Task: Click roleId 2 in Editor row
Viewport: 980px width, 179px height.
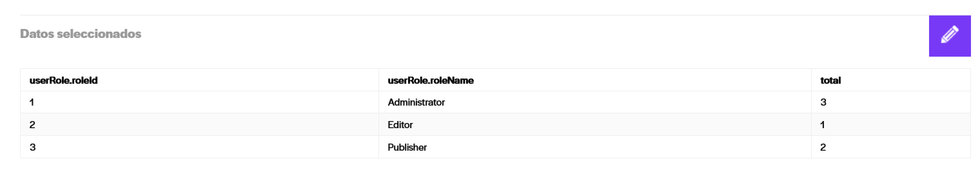Action: pyautogui.click(x=32, y=125)
